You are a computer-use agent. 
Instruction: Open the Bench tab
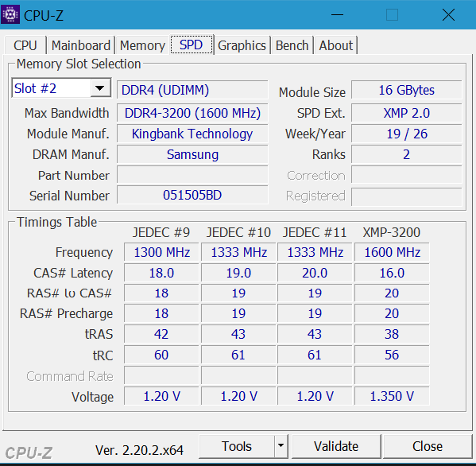pyautogui.click(x=292, y=45)
